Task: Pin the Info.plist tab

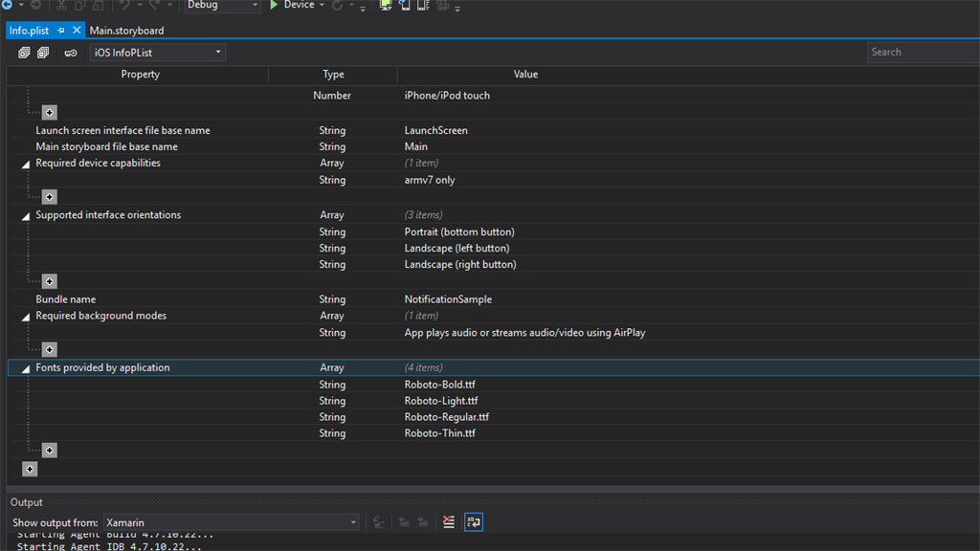Action: click(x=61, y=31)
